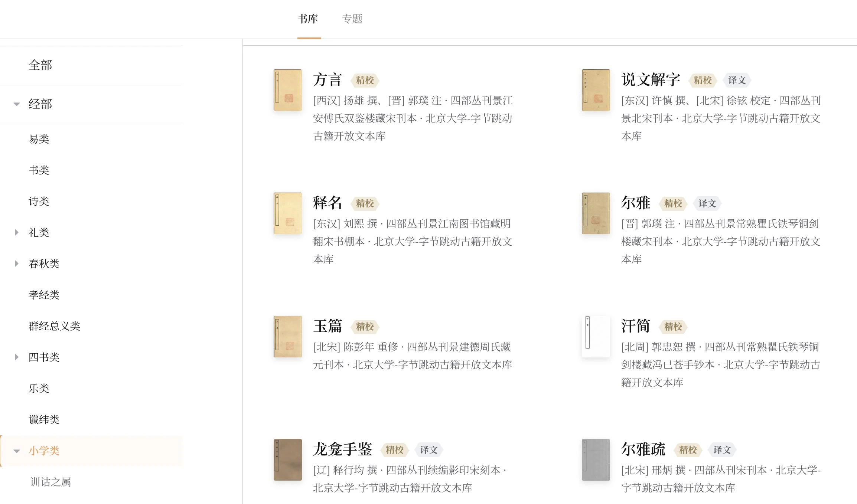Click the 精校 badge next to 汗简
Image resolution: width=857 pixels, height=504 pixels.
(673, 327)
